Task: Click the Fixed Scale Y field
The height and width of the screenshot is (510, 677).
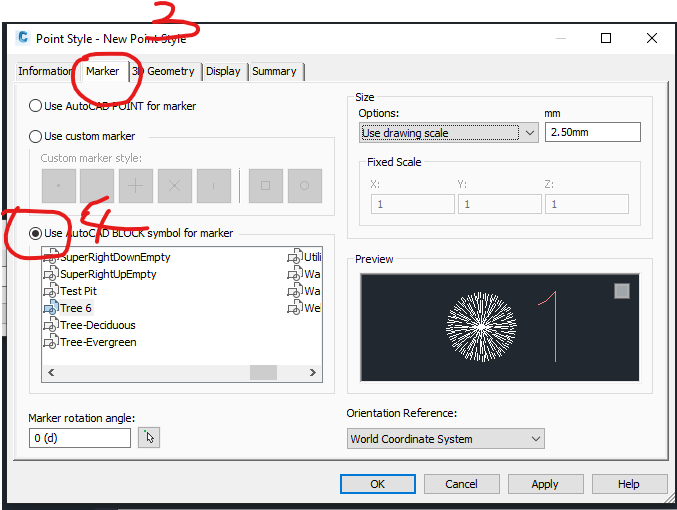Action: click(x=500, y=204)
